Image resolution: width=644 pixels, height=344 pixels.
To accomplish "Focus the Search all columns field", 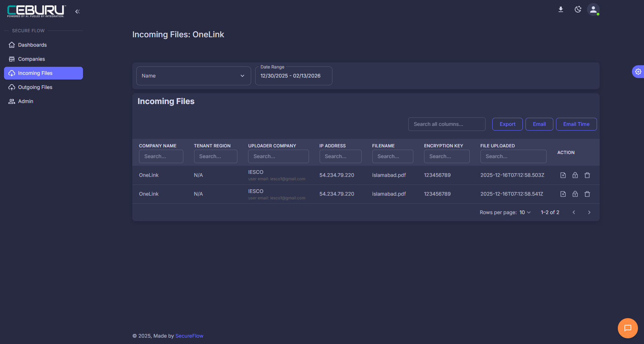I will click(447, 124).
